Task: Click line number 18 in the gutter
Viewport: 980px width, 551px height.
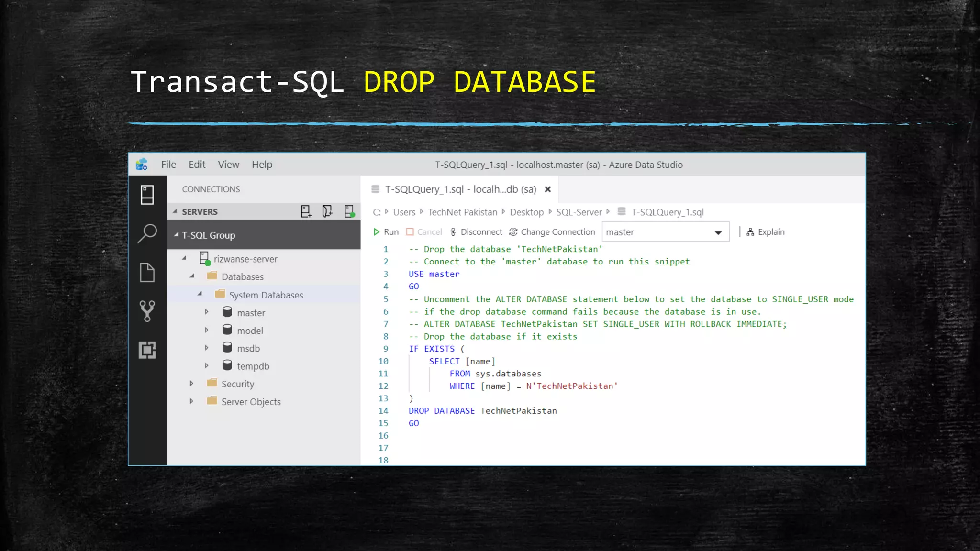Action: pyautogui.click(x=383, y=460)
